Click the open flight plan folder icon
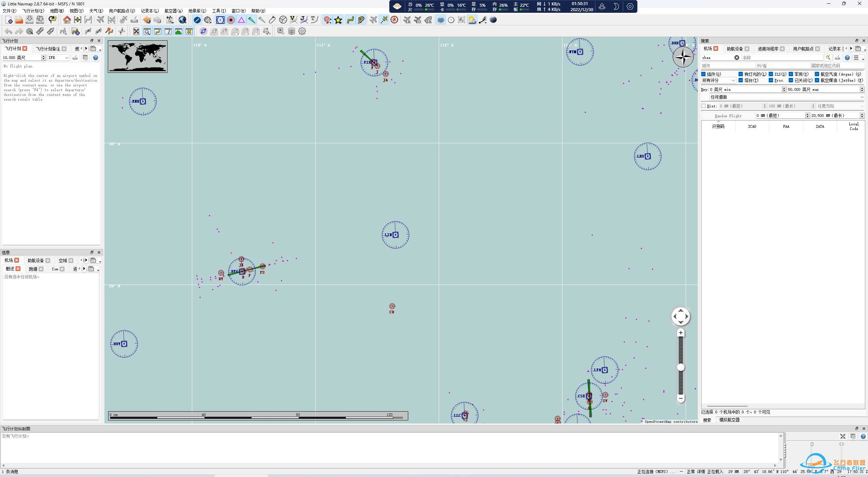This screenshot has width=868, height=477. [x=19, y=20]
